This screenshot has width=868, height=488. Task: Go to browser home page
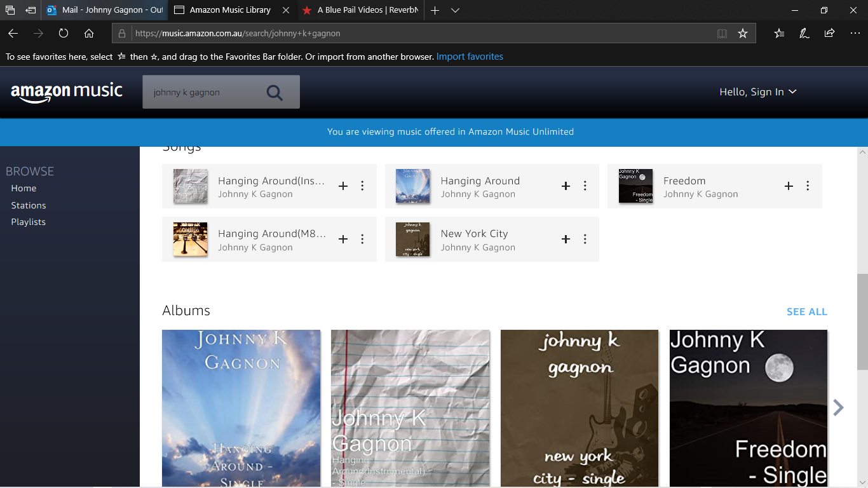[x=89, y=33]
